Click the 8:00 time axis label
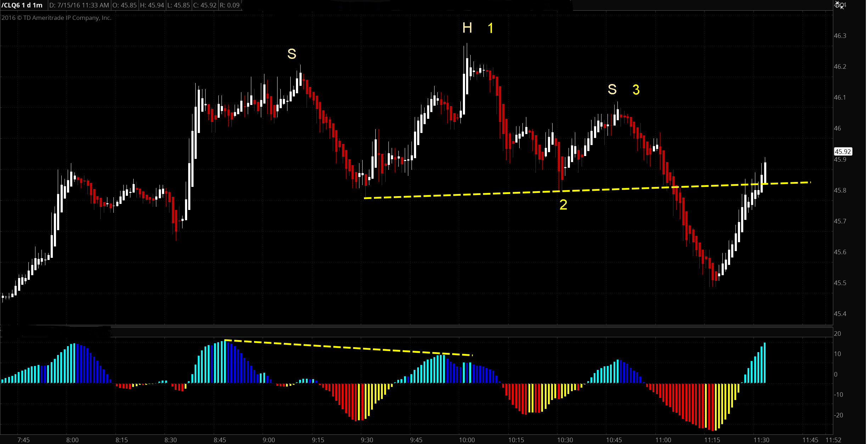This screenshot has height=444, width=868. click(72, 440)
